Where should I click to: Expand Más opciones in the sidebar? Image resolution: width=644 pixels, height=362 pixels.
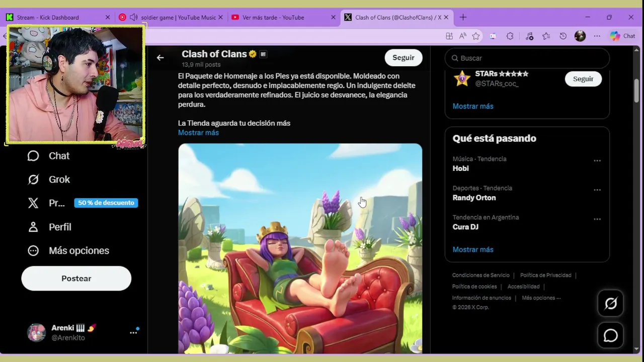point(68,250)
